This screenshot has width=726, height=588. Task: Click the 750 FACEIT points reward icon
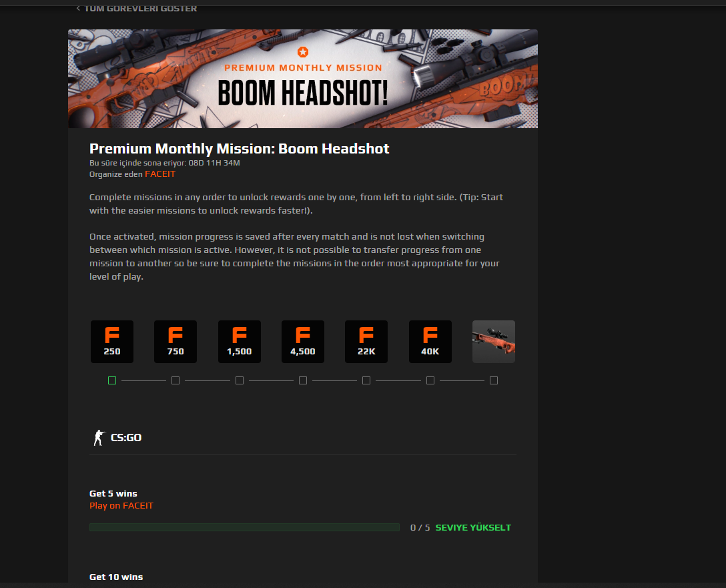point(175,342)
